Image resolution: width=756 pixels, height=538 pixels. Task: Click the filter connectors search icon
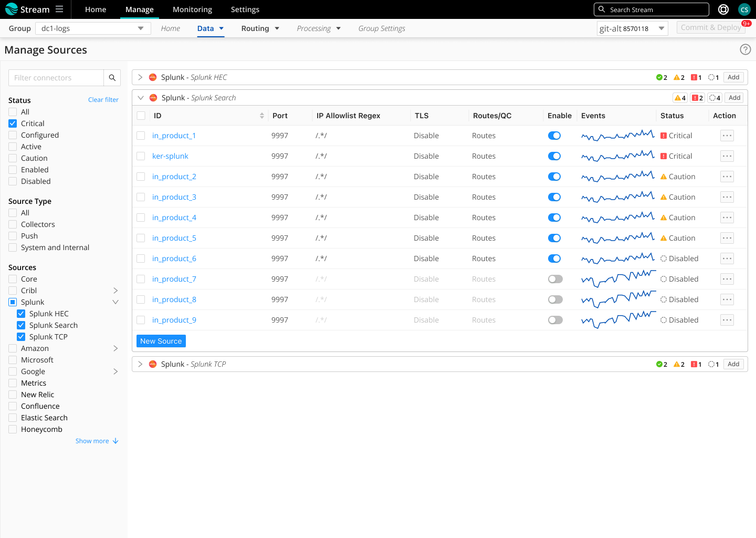click(112, 78)
